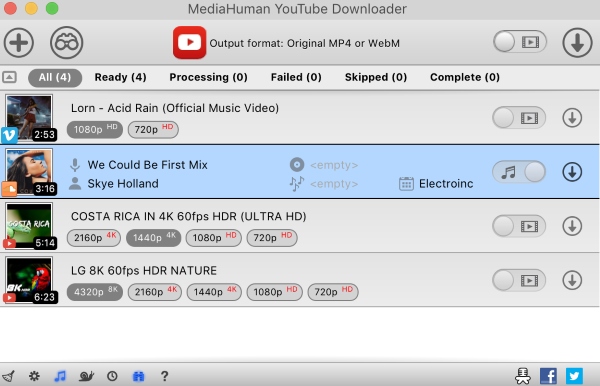Toggle the snail speed-limit mode
This screenshot has width=600, height=386.
[x=86, y=376]
